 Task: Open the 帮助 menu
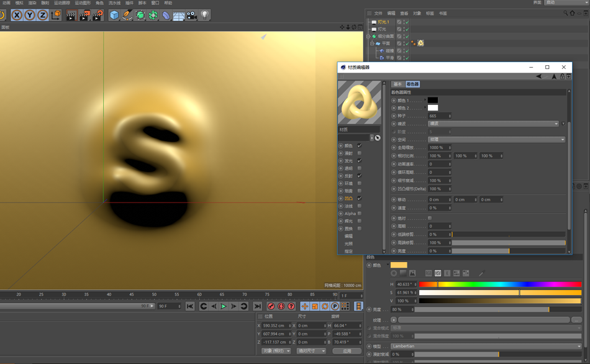(x=168, y=2)
